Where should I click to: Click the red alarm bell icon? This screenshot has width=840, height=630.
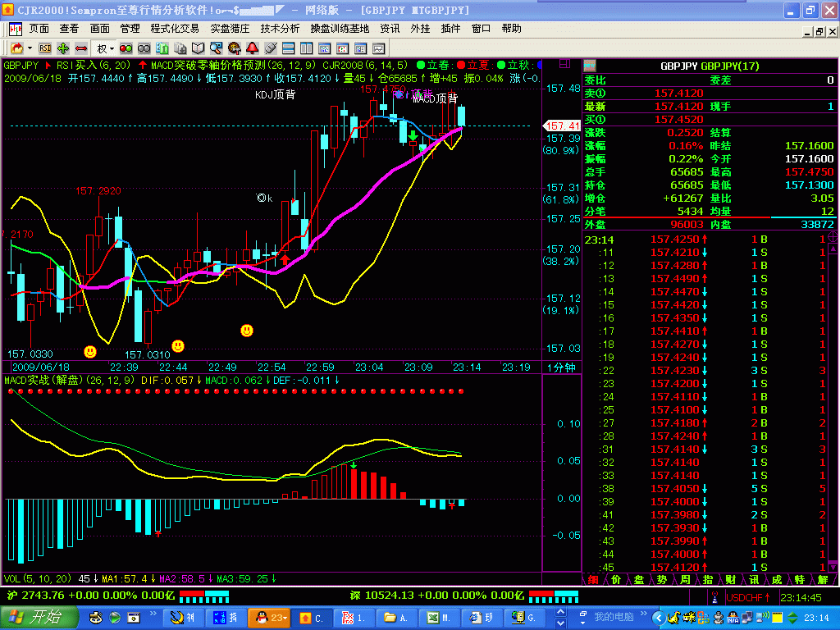coord(253,48)
